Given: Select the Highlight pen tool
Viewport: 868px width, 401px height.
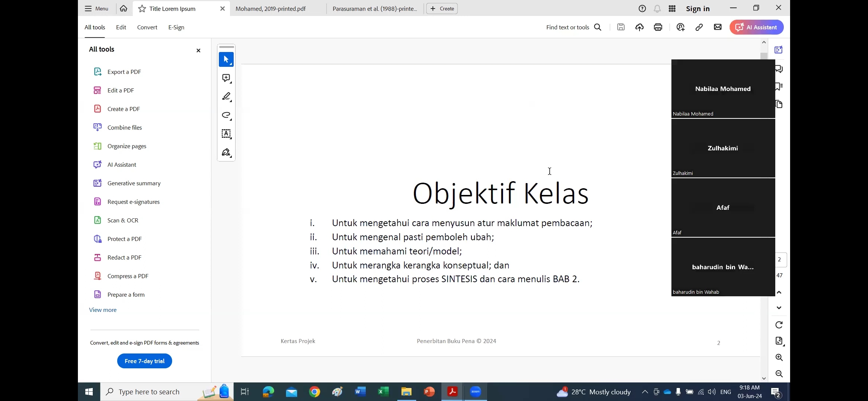Looking at the screenshot, I should 226,97.
